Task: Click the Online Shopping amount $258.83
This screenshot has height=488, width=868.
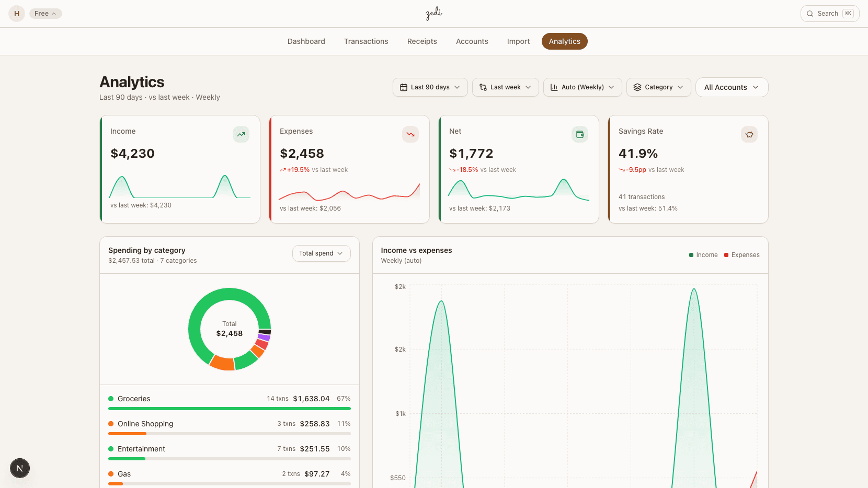Action: point(315,424)
